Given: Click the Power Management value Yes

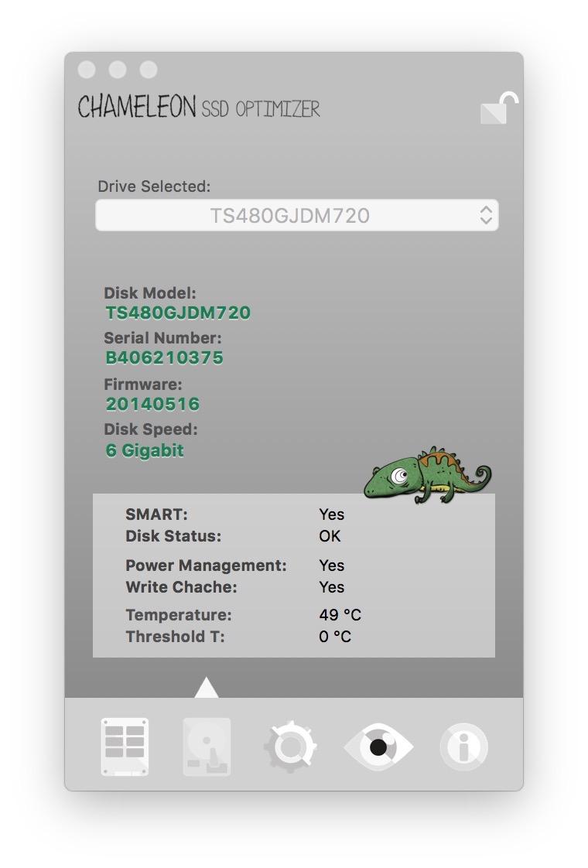Looking at the screenshot, I should 332,566.
